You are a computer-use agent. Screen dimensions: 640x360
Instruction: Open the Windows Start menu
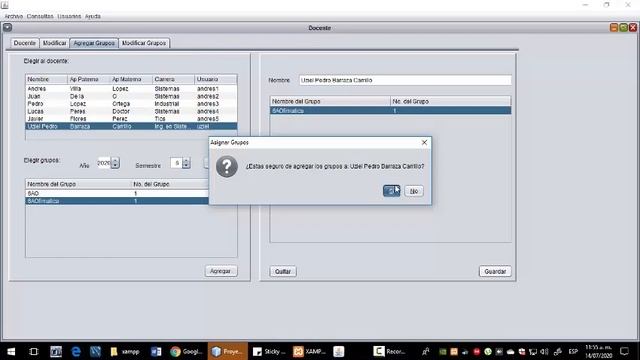[11, 351]
